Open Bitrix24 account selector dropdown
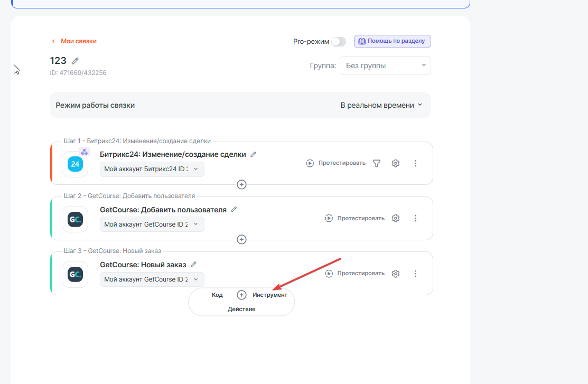This screenshot has height=384, width=588. [152, 169]
